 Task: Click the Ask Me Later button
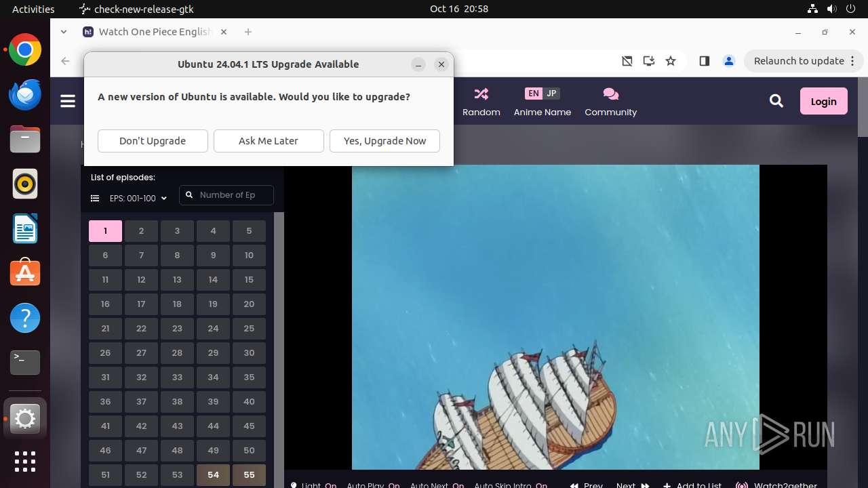tap(269, 141)
